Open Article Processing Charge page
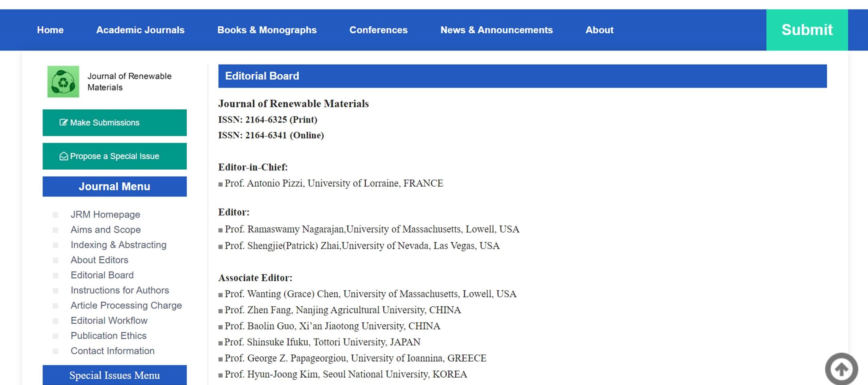This screenshot has height=385, width=868. [126, 305]
